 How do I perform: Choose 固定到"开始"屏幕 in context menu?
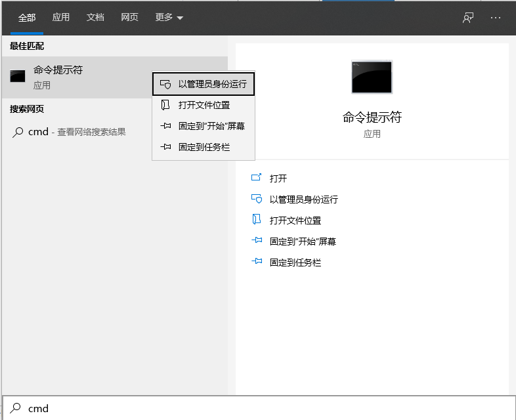(x=211, y=126)
